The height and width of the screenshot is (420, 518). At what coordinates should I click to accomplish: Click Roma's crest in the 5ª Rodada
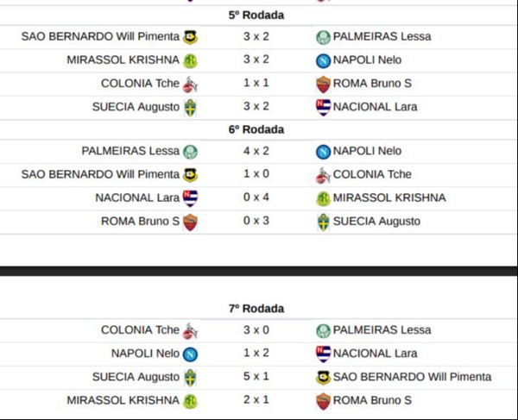(x=323, y=84)
